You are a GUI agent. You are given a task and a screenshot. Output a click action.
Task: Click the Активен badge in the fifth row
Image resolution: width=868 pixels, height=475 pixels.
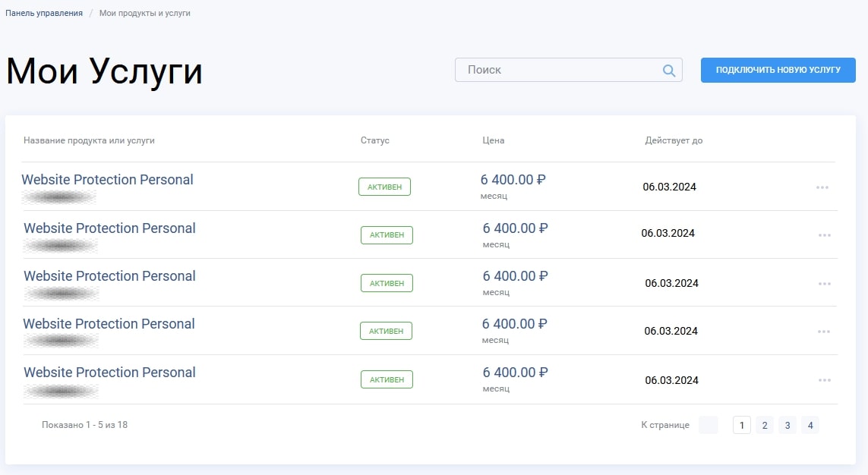[x=387, y=380]
